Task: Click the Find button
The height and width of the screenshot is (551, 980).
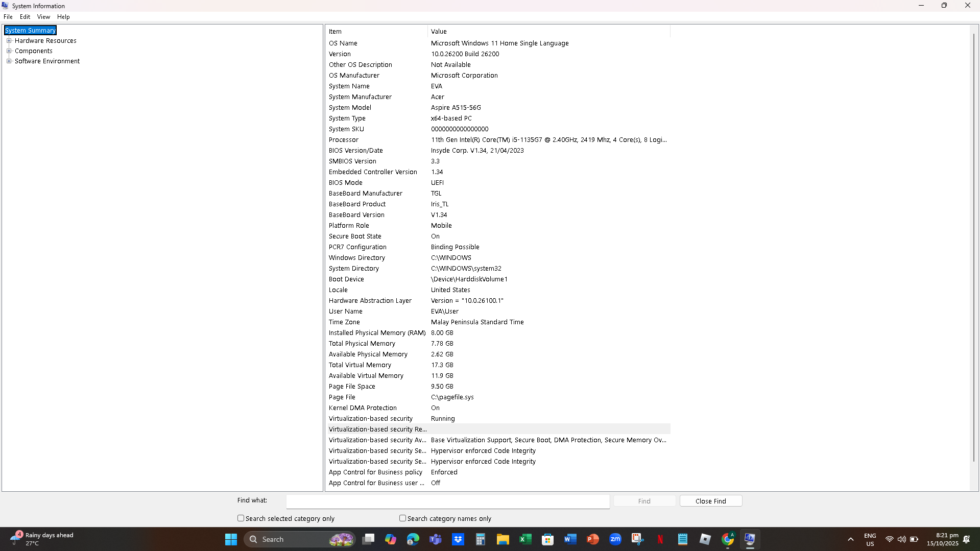Action: (x=644, y=501)
